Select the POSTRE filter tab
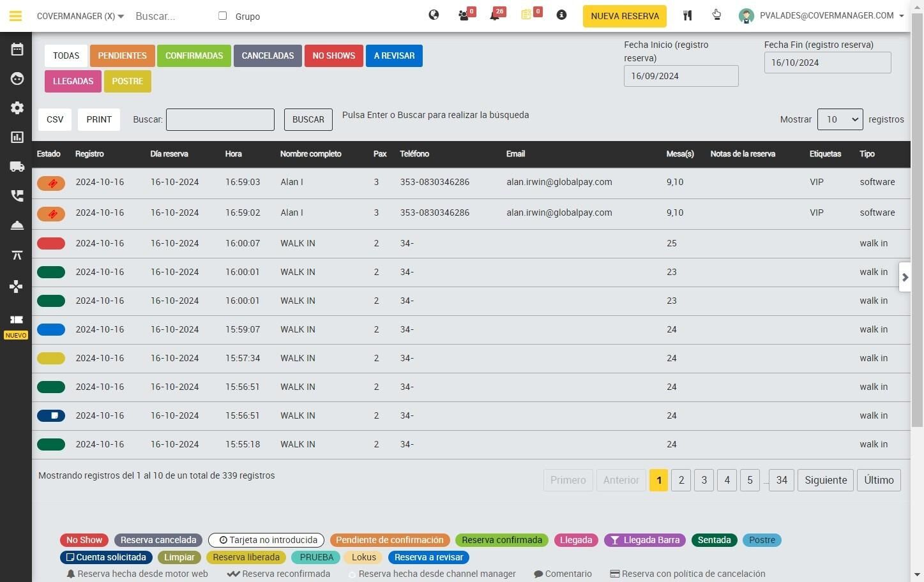The height and width of the screenshot is (582, 924). tap(128, 81)
